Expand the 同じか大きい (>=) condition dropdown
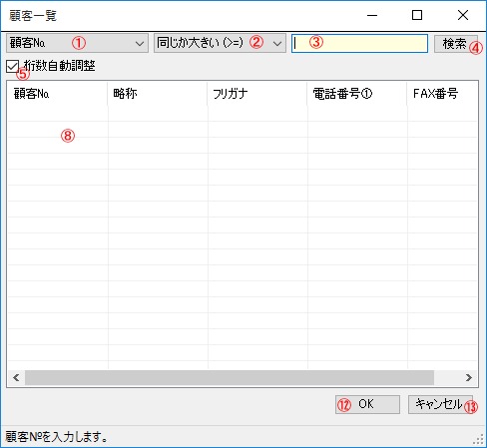The width and height of the screenshot is (487, 448). [x=220, y=43]
